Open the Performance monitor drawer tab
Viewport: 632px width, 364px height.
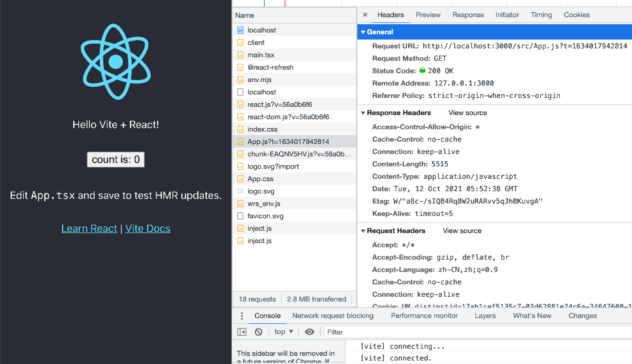point(424,316)
